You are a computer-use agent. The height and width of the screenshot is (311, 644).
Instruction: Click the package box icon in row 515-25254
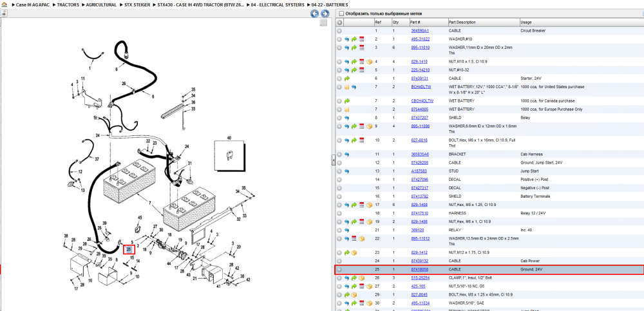coord(362,278)
